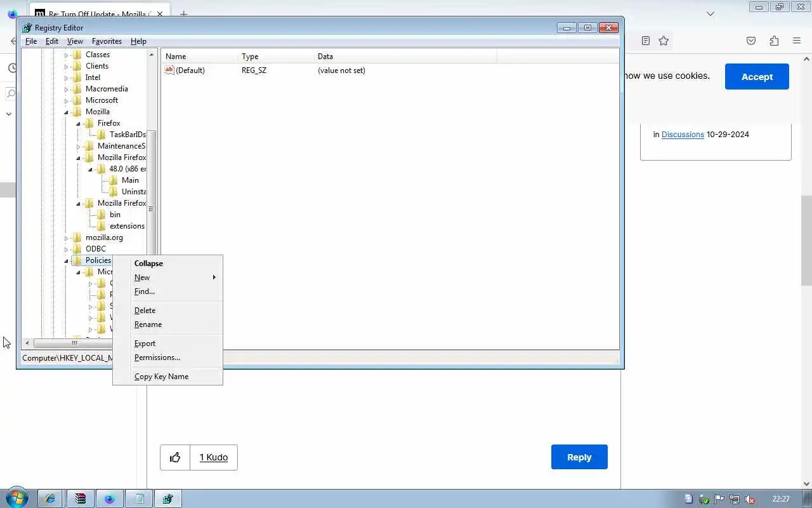
Task: Click the blue Reply button
Action: click(579, 457)
